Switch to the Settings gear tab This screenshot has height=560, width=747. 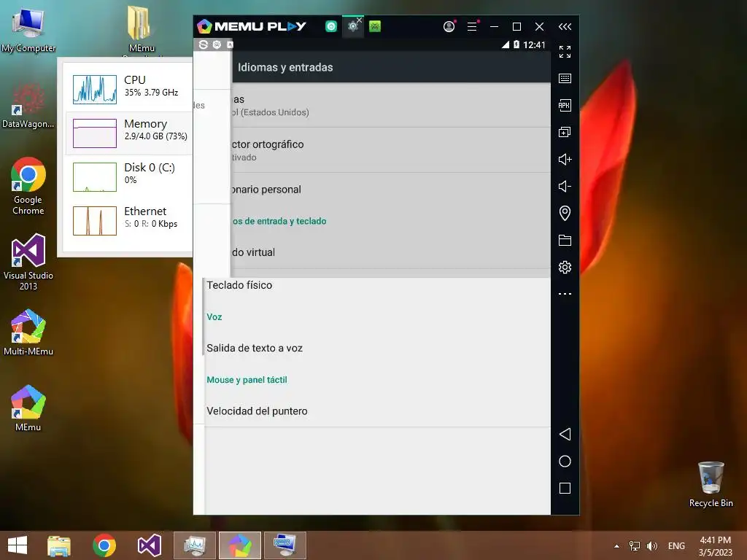click(352, 27)
